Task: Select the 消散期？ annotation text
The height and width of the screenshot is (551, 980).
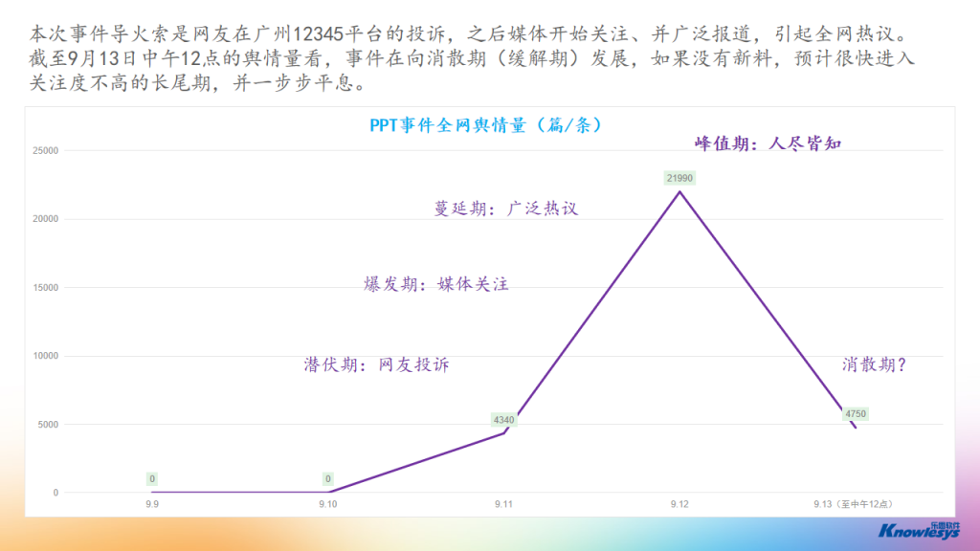Action: [874, 364]
